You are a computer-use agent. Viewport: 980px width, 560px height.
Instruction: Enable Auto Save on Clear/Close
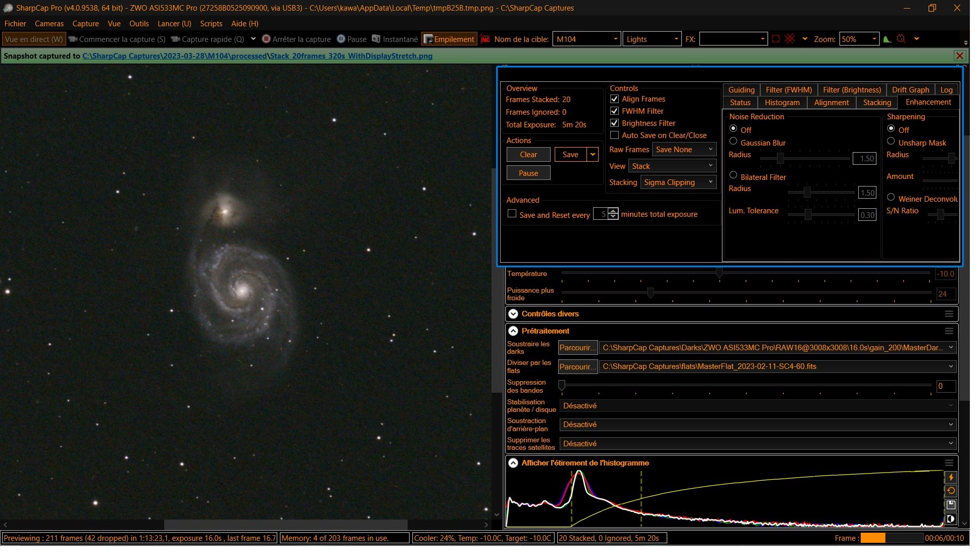614,135
